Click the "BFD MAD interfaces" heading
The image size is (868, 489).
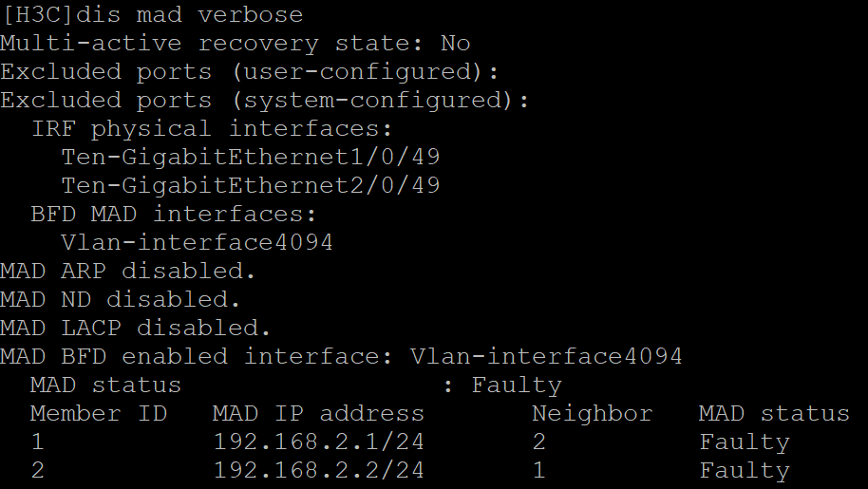174,215
